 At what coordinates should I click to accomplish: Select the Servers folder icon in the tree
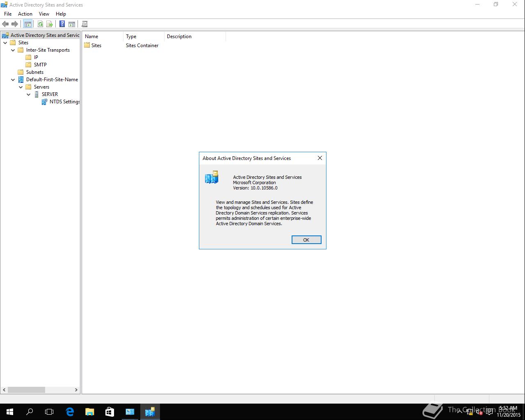tap(28, 87)
